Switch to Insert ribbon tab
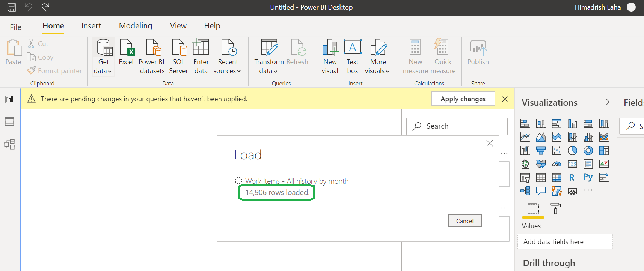Screen dimensions: 644x271 pos(91,26)
